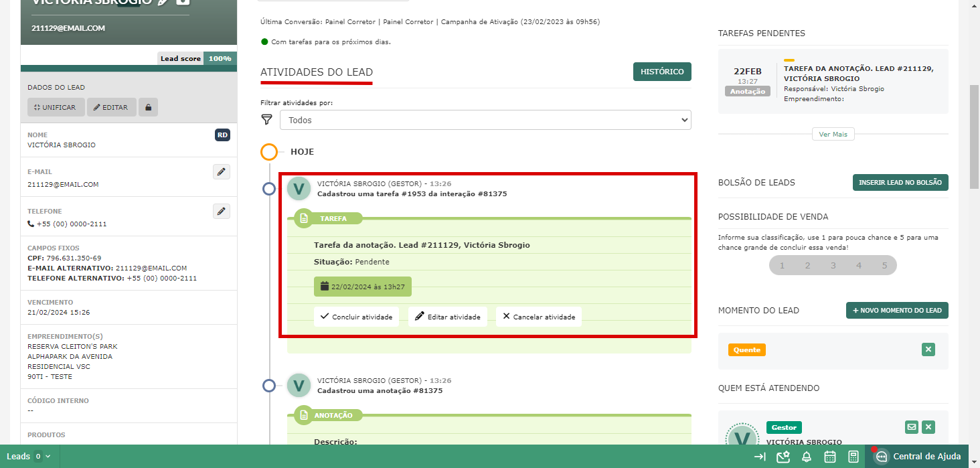
Task: Click the pencil icon beside the Telefone field
Action: click(x=222, y=212)
